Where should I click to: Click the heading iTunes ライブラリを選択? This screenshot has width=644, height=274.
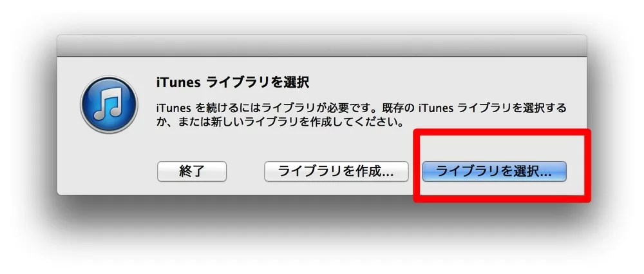click(233, 83)
